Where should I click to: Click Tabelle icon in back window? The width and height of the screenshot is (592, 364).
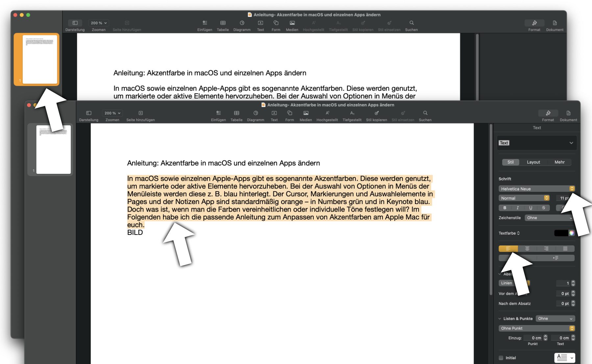point(223,23)
